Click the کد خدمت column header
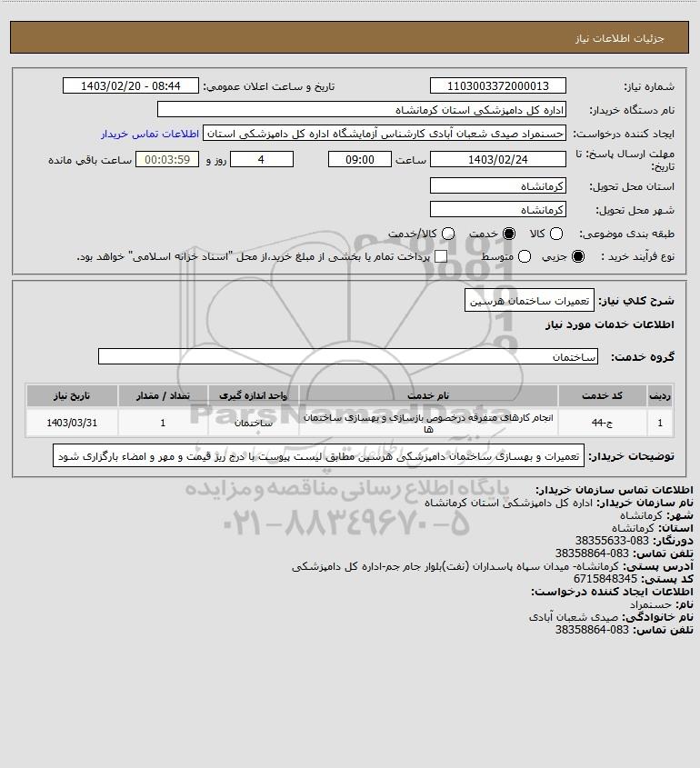Viewport: 700px width, 768px height. click(x=602, y=395)
